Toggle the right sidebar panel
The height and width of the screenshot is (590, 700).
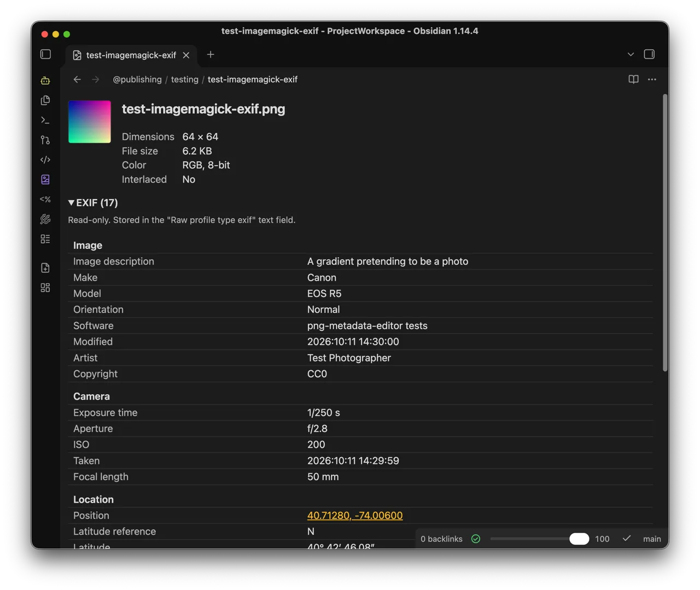pos(649,54)
